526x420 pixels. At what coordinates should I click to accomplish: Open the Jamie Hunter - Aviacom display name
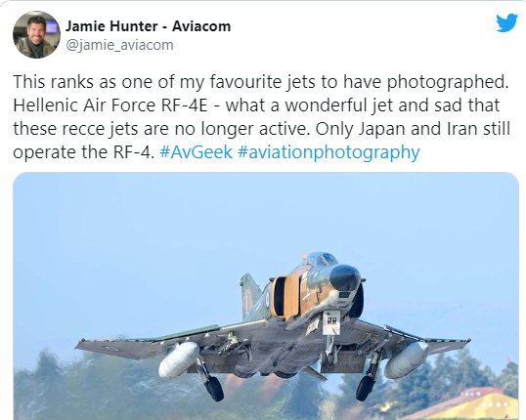[148, 26]
